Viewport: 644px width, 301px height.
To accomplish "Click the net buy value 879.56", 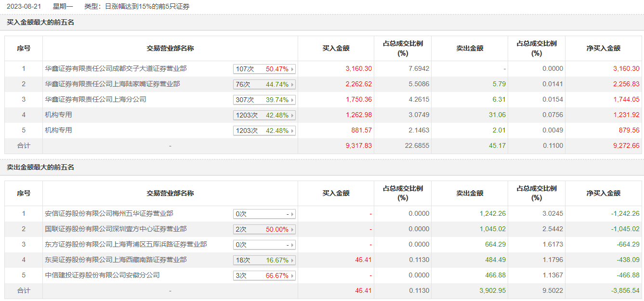I will pyautogui.click(x=630, y=131).
